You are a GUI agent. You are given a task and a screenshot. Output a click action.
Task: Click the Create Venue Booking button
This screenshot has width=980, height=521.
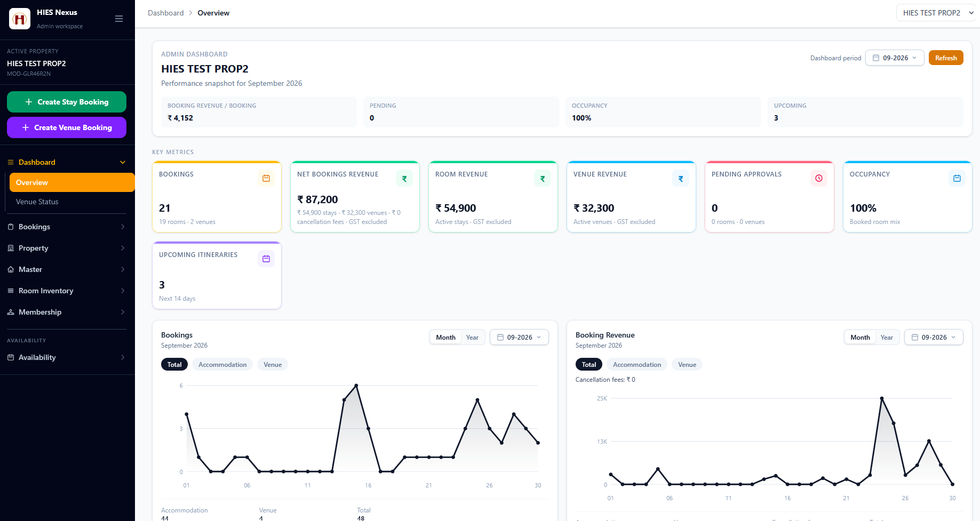(67, 127)
